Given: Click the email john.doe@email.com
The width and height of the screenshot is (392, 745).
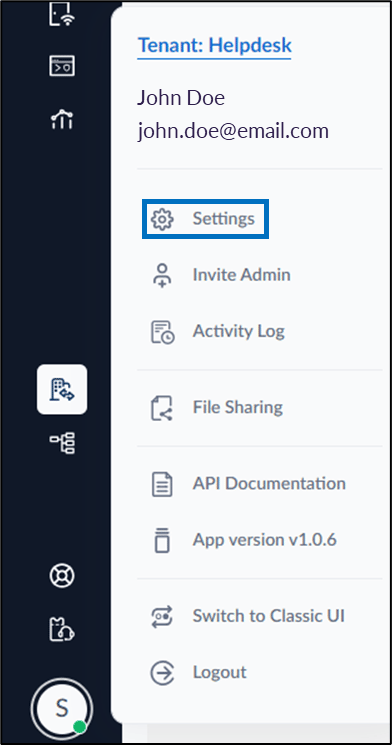Looking at the screenshot, I should [233, 131].
